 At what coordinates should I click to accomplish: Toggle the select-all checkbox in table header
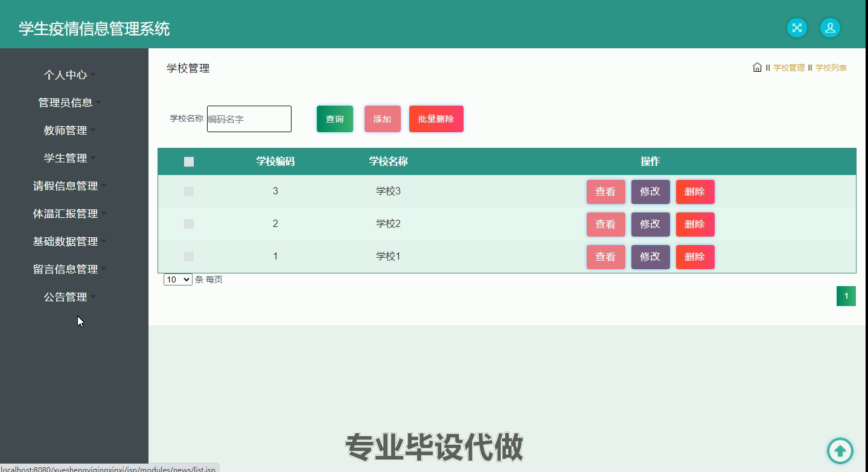pos(189,162)
